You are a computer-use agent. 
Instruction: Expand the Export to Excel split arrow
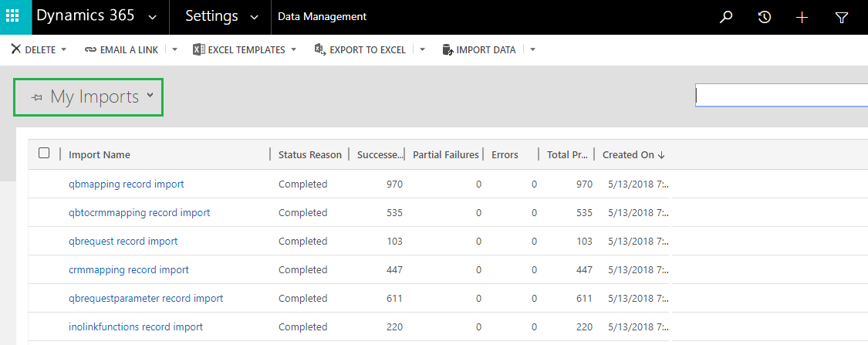click(x=422, y=50)
